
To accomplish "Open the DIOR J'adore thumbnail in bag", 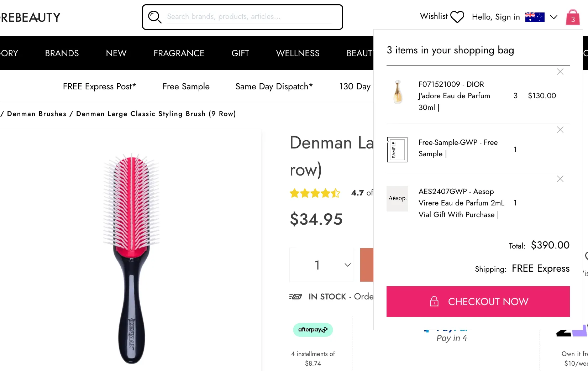I will point(398,92).
